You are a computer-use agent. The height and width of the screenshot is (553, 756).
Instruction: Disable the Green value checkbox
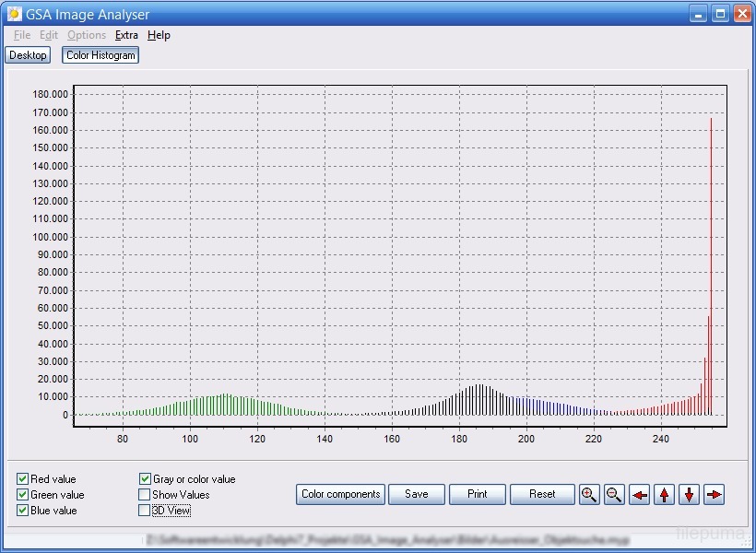pyautogui.click(x=23, y=495)
